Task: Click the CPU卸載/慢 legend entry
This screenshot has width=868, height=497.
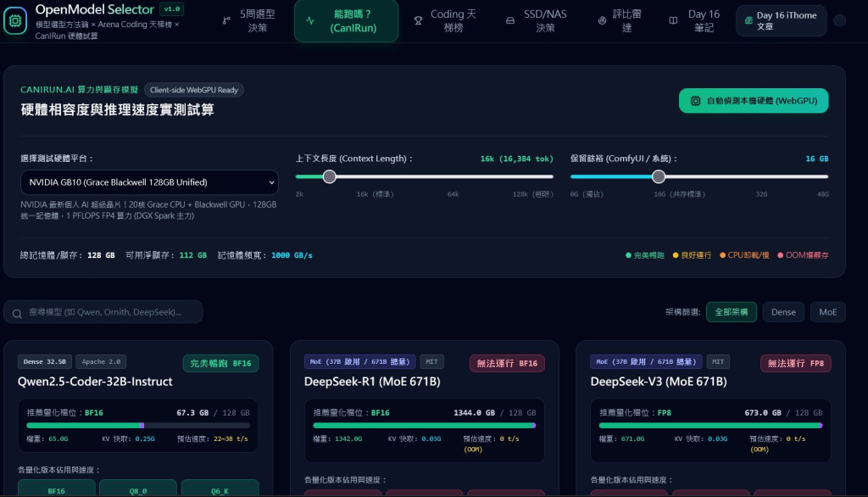Action: point(744,255)
